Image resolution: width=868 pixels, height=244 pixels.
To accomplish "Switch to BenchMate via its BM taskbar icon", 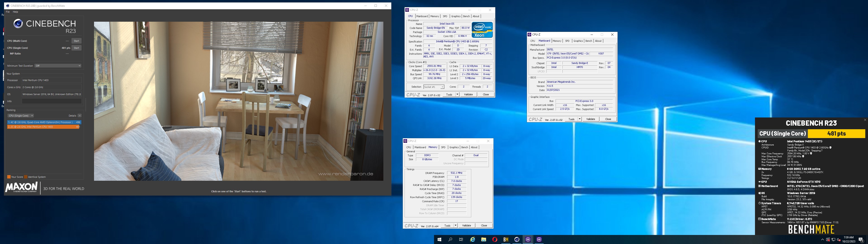I will [x=506, y=240].
